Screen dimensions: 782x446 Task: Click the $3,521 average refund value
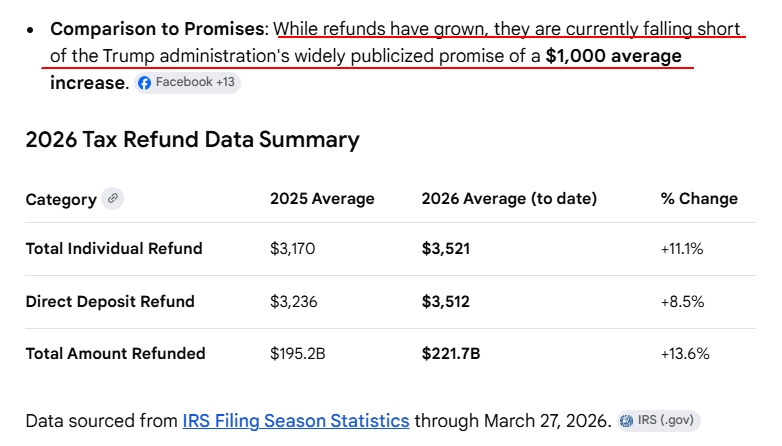coord(446,249)
